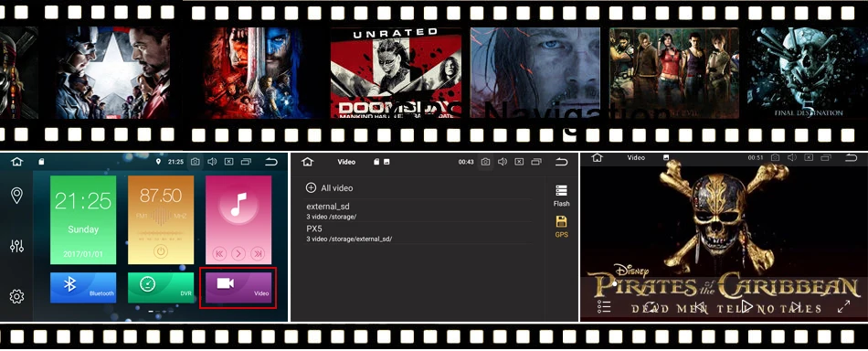Tap volume speaker icon on video player
Screen dimensions: 868x351
coord(792,158)
